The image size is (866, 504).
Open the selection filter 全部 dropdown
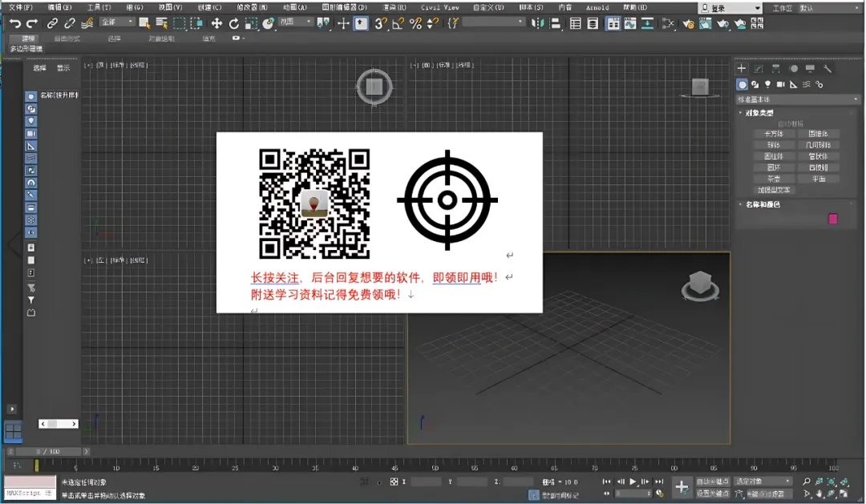[x=117, y=22]
